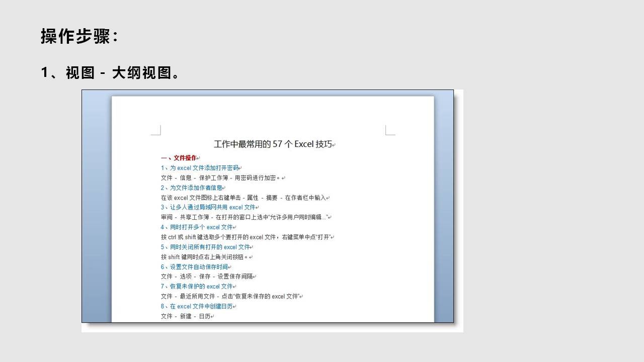Click the line starting 审阅 - 共享工作簿
Viewport: 644px width, 362px height.
pos(245,217)
